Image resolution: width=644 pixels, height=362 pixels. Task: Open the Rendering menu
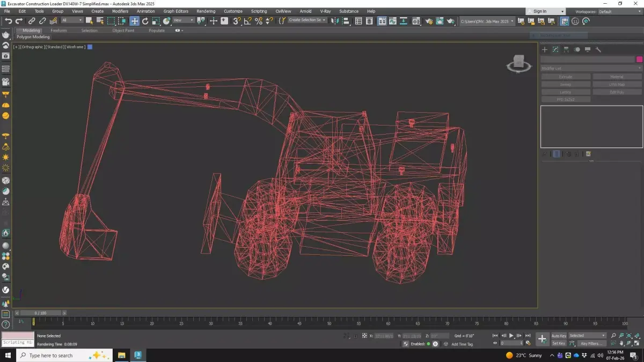tap(206, 11)
